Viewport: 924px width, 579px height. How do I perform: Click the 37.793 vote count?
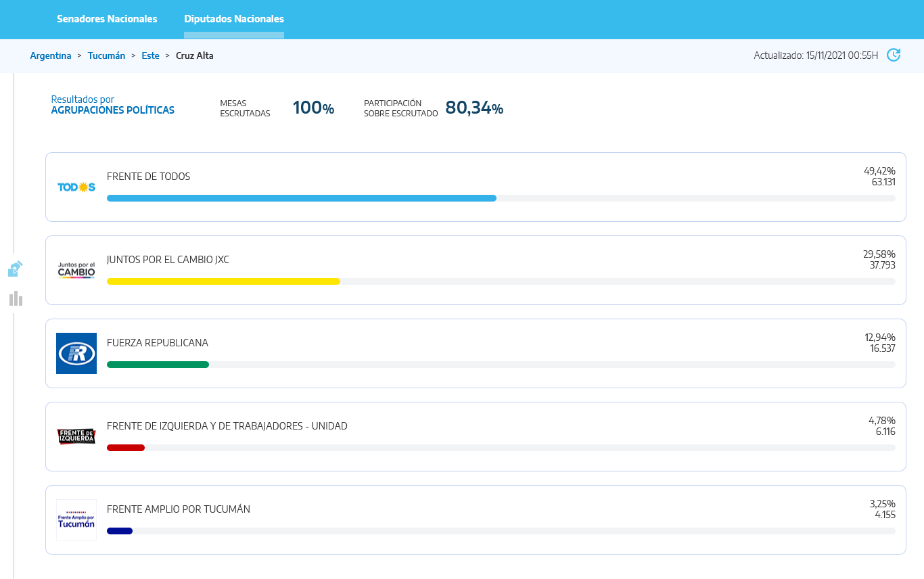883,265
